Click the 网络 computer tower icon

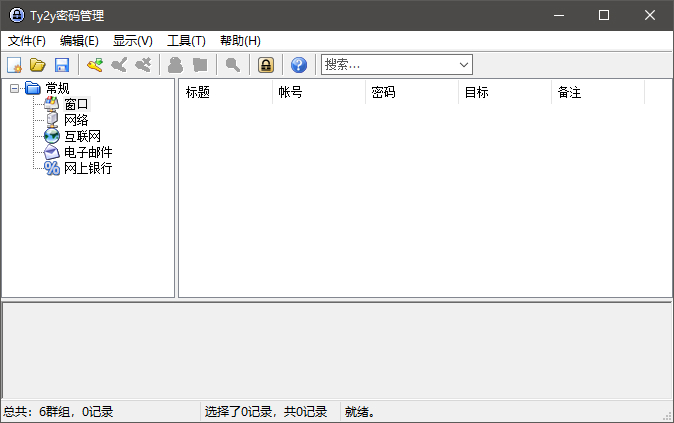click(x=52, y=120)
